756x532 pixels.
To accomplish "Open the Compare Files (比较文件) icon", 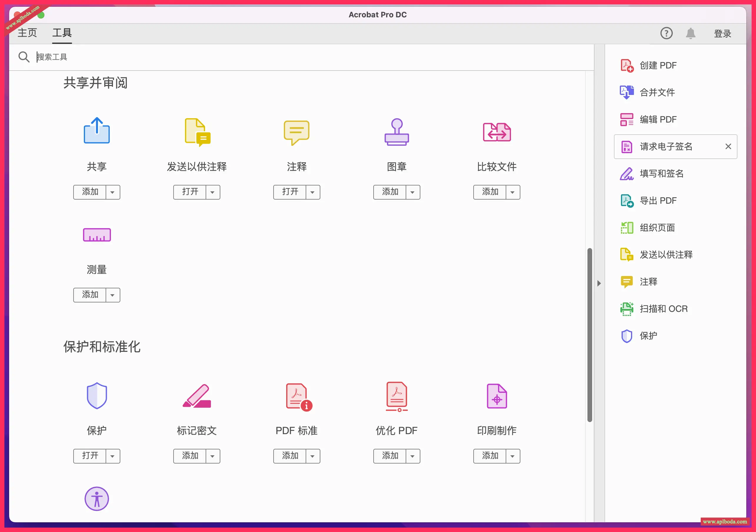I will (497, 132).
